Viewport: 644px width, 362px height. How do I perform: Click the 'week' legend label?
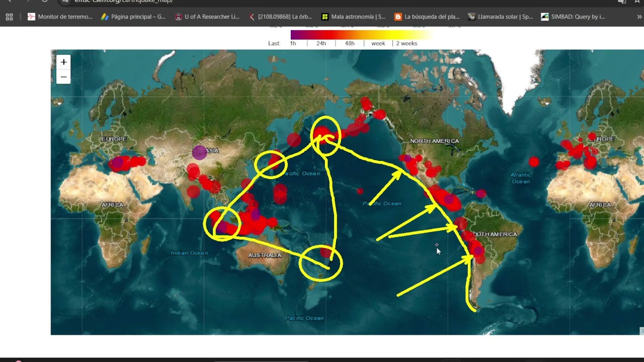point(378,43)
